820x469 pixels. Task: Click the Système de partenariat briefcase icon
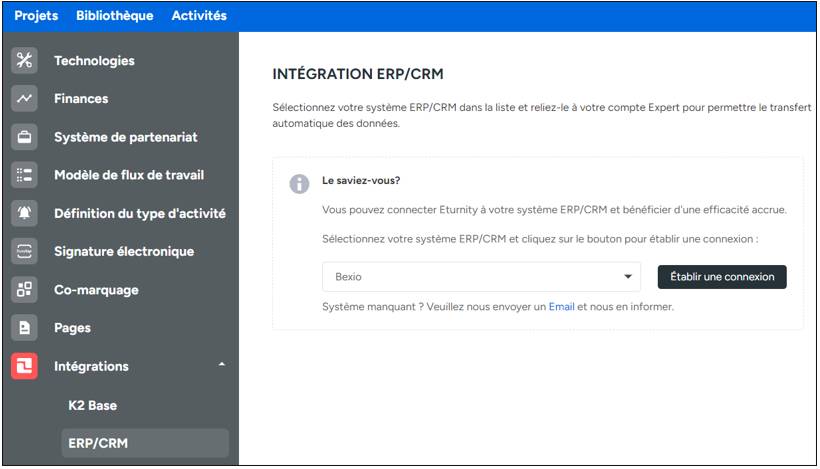coord(25,137)
